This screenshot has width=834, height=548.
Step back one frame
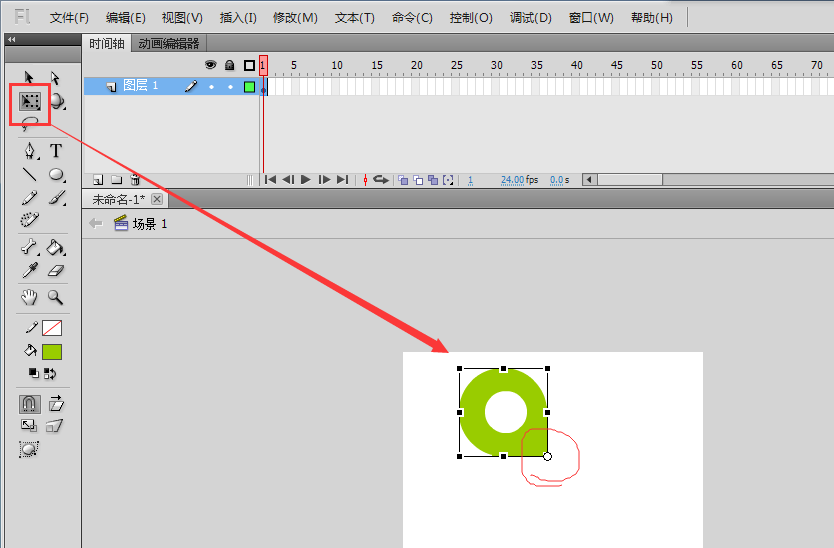pyautogui.click(x=288, y=180)
